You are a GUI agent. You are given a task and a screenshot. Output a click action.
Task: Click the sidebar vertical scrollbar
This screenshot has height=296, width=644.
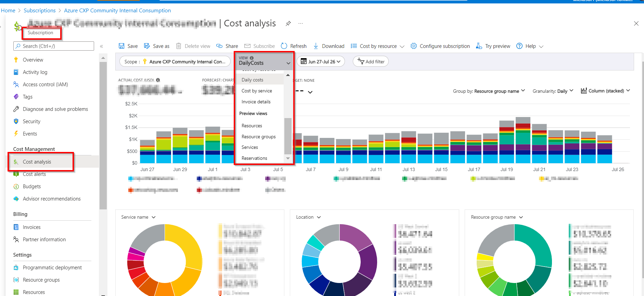point(103,135)
